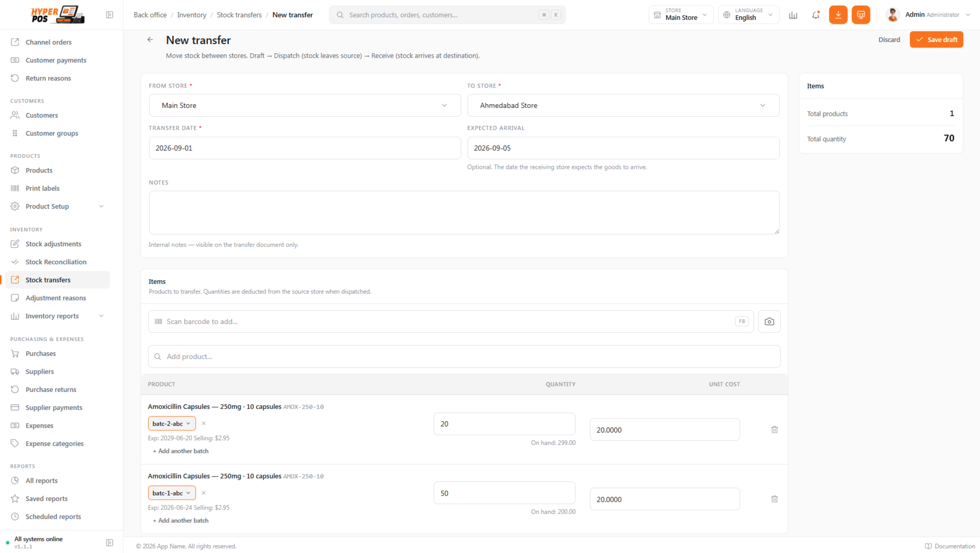Open the batc-2-abc batch dropdown
The width and height of the screenshot is (980, 553).
pyautogui.click(x=171, y=424)
